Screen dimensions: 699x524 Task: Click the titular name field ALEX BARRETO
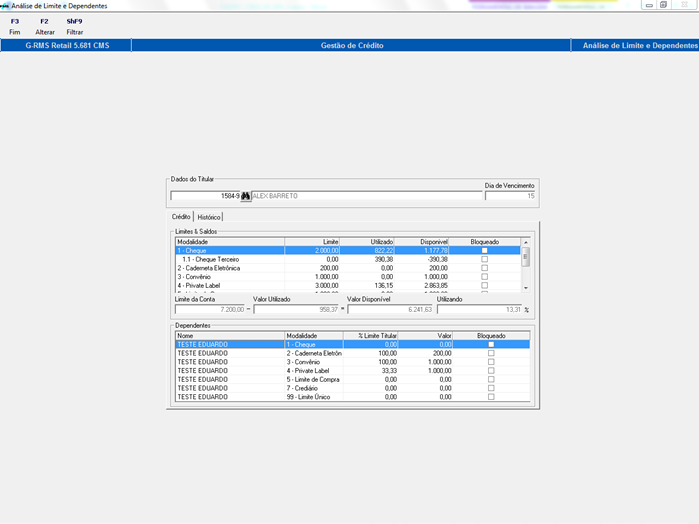pos(366,196)
